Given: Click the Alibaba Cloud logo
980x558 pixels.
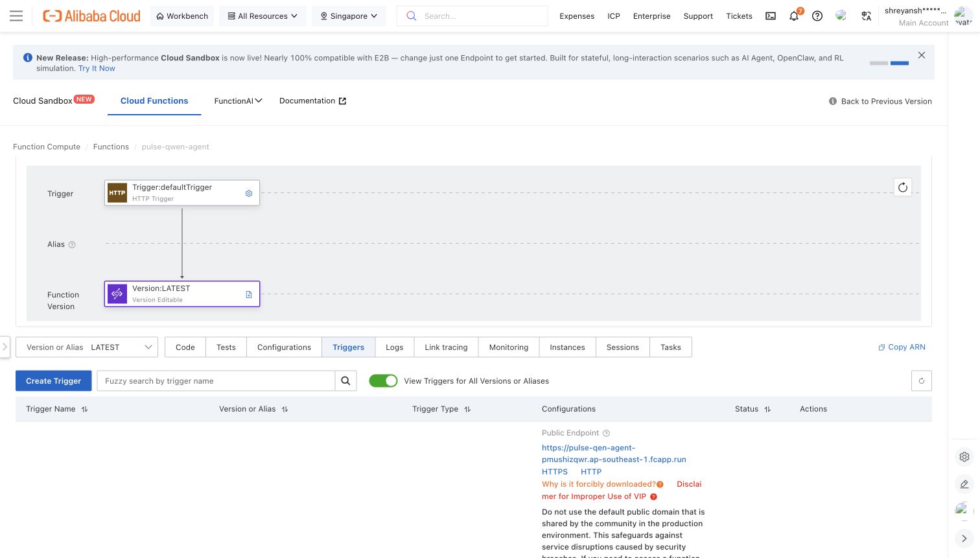Looking at the screenshot, I should 91,16.
